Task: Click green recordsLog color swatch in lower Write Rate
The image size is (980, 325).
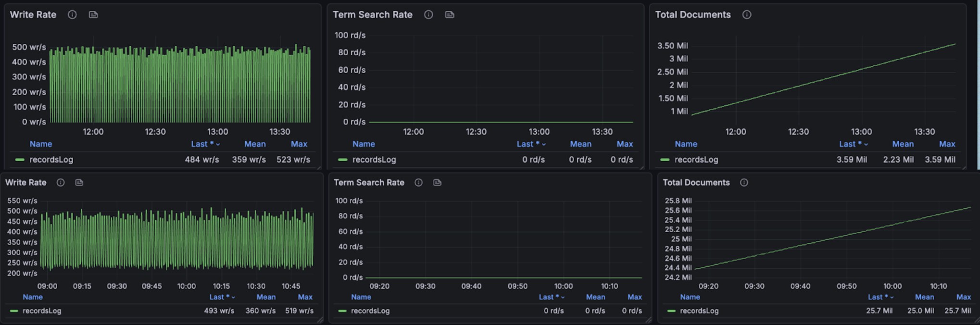Action: click(14, 311)
